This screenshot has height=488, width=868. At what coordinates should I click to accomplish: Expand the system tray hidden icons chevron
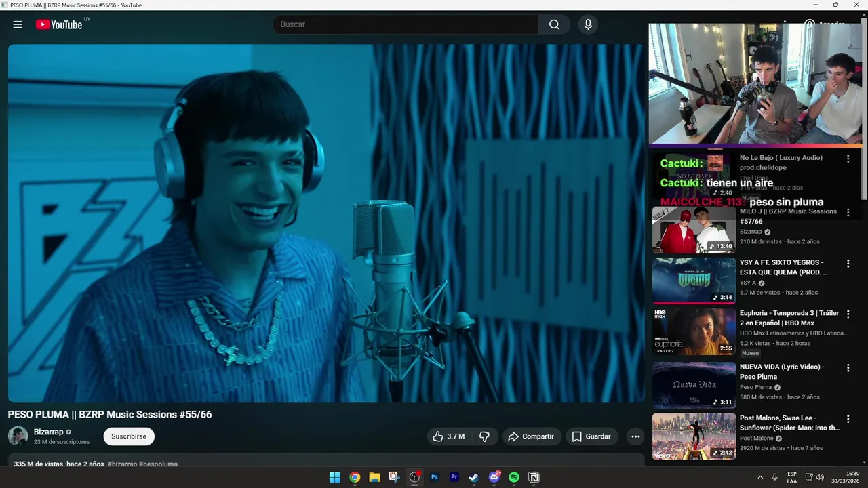[x=760, y=477]
